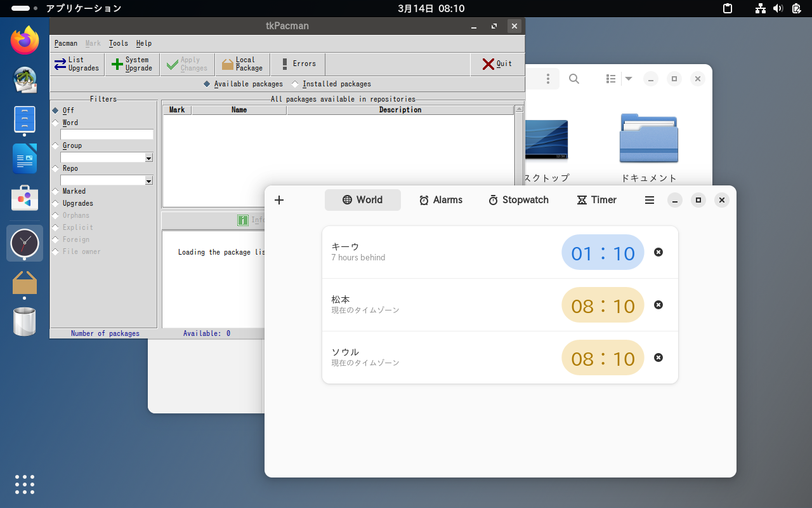812x508 pixels.
Task: Open the Errors toolbar button
Action: tap(298, 64)
